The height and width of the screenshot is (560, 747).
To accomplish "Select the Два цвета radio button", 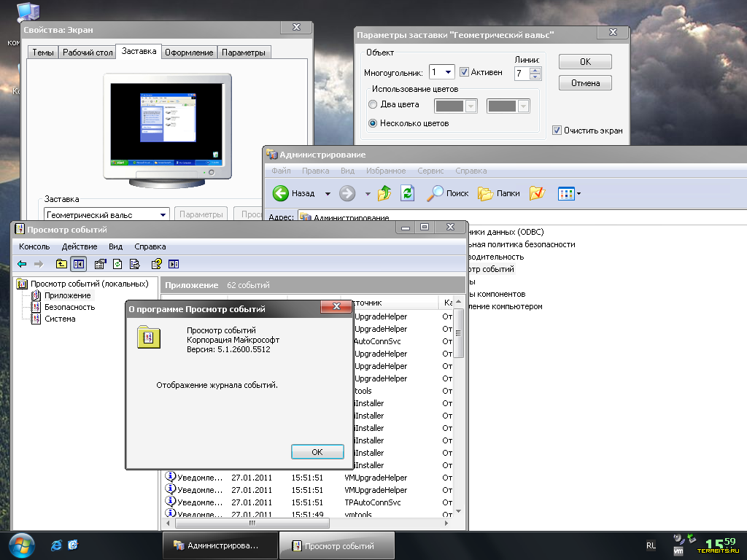I will tap(373, 105).
